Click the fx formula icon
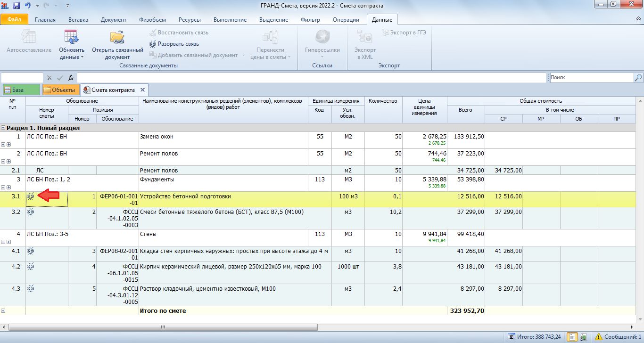This screenshot has width=644, height=343. (71, 78)
